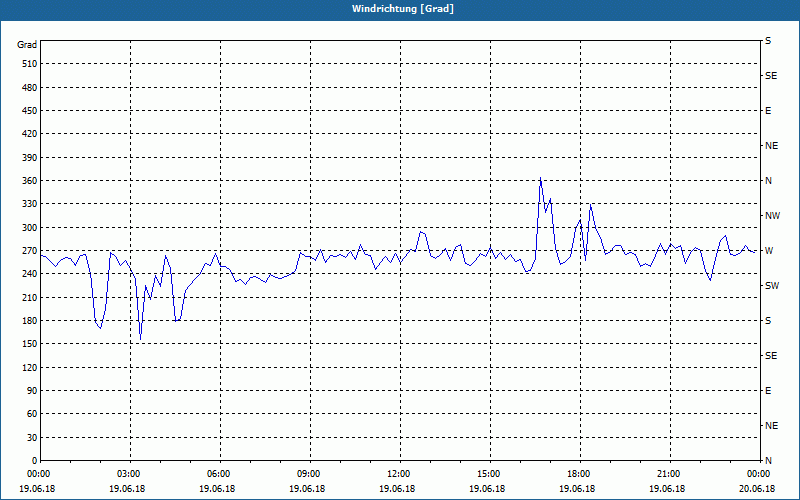
Task: Select the S compass label beside 180 gridline
Action: coord(768,321)
